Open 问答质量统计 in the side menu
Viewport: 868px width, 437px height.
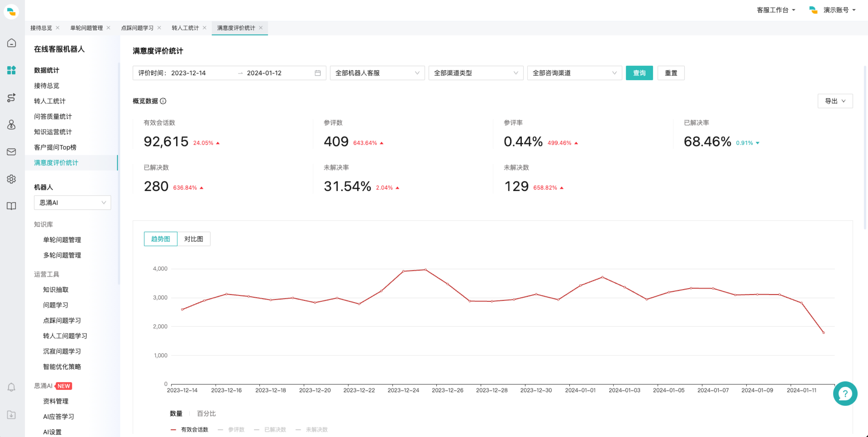tap(53, 117)
